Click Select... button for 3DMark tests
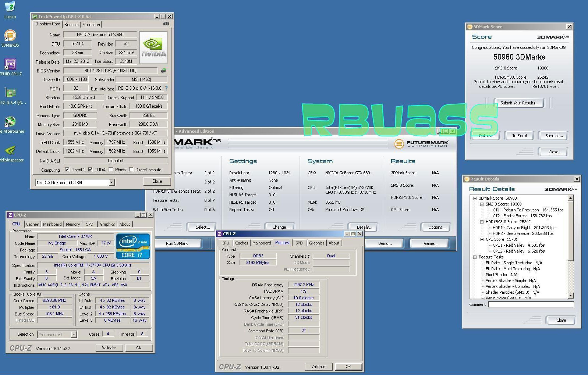This screenshot has width=588, height=375. pyautogui.click(x=202, y=227)
